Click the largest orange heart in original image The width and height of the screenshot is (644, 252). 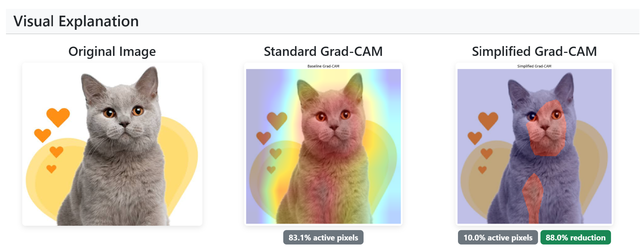tap(58, 117)
